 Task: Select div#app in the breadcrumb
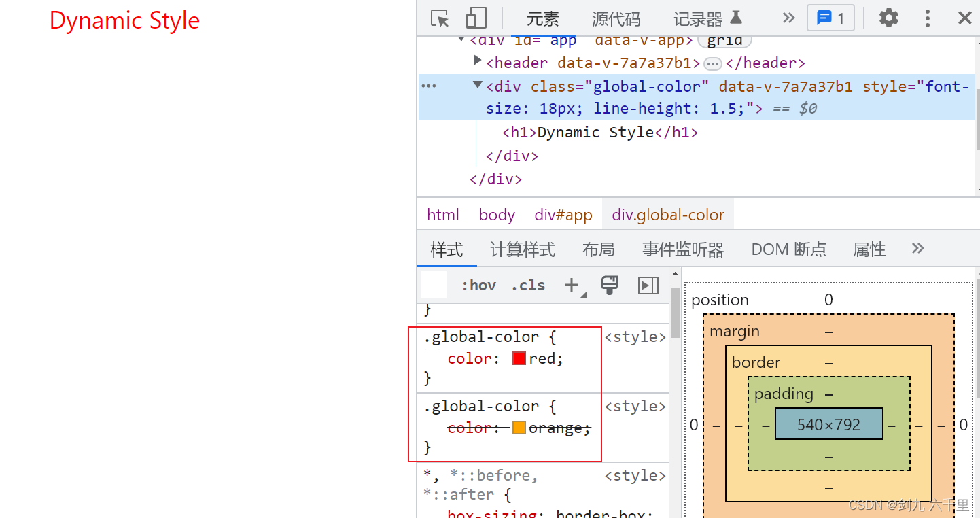[x=563, y=215]
